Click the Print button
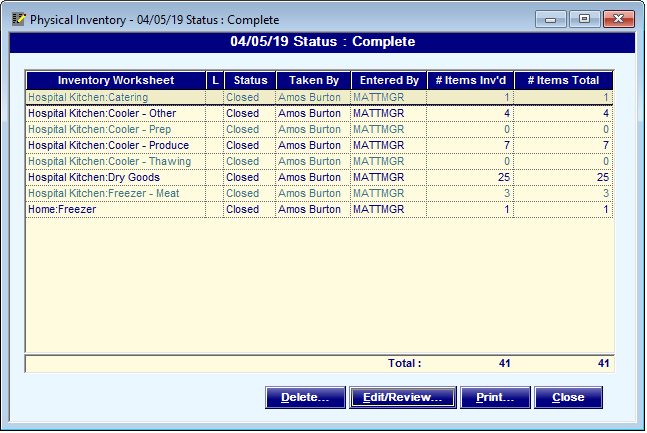Image resolution: width=647 pixels, height=433 pixels. tap(494, 397)
